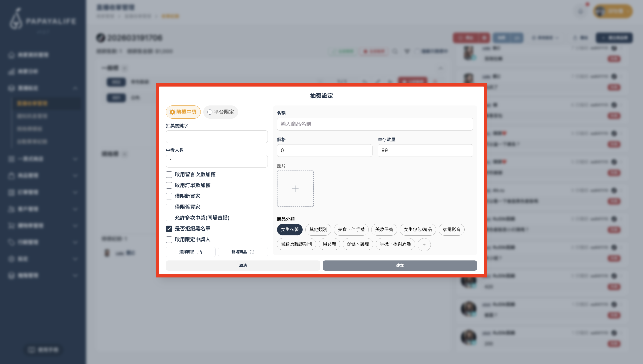Click the PAPAYALIFE logo in the sidebar
This screenshot has height=364, width=643.
pyautogui.click(x=43, y=21)
